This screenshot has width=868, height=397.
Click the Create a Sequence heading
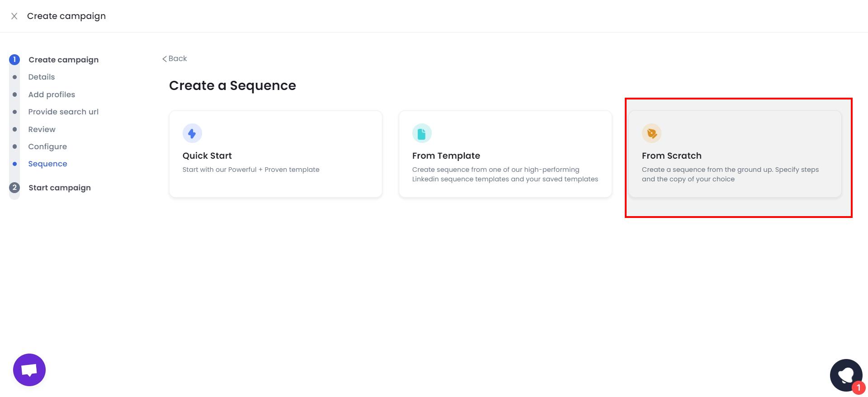point(232,85)
